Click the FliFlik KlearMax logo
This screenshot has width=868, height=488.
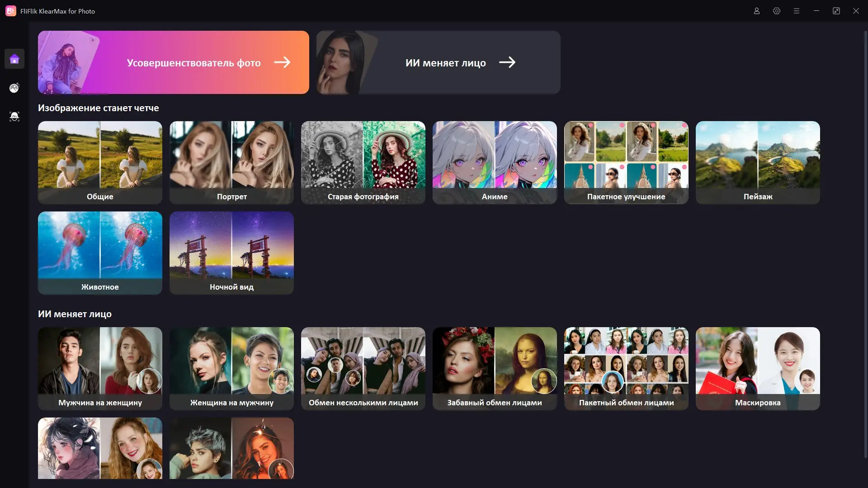(x=10, y=10)
